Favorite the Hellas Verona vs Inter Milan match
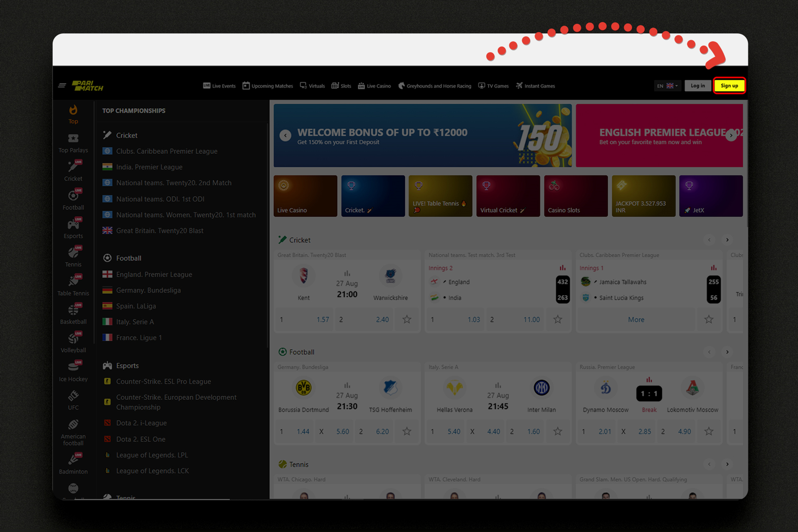Screen dimensions: 798x532 tap(558, 431)
